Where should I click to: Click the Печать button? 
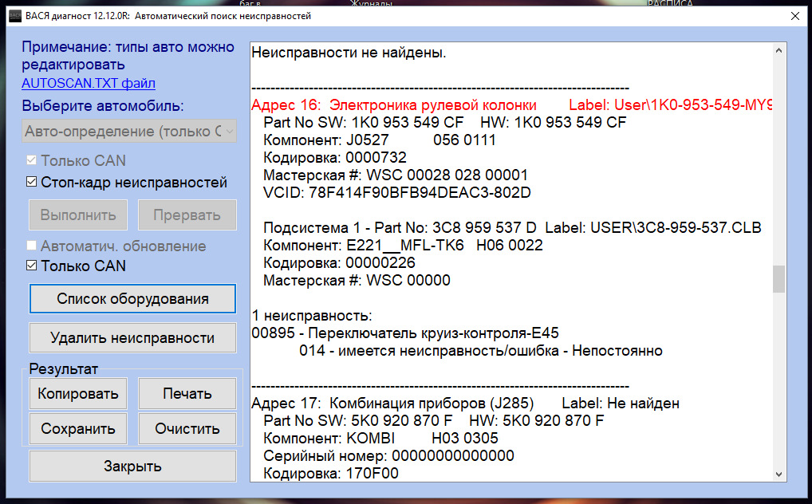(187, 394)
